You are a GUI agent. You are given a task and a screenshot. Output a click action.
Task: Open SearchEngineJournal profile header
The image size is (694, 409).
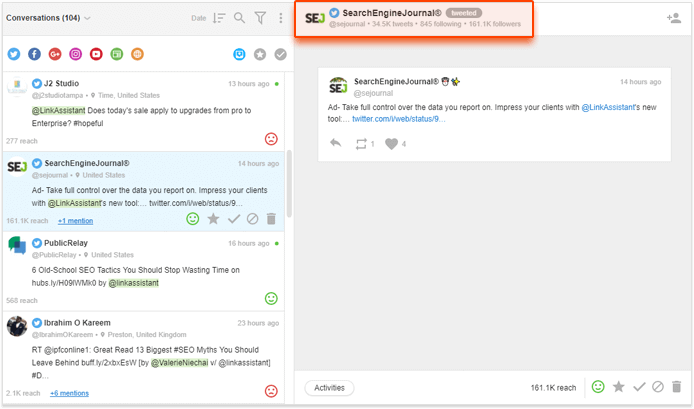point(413,18)
